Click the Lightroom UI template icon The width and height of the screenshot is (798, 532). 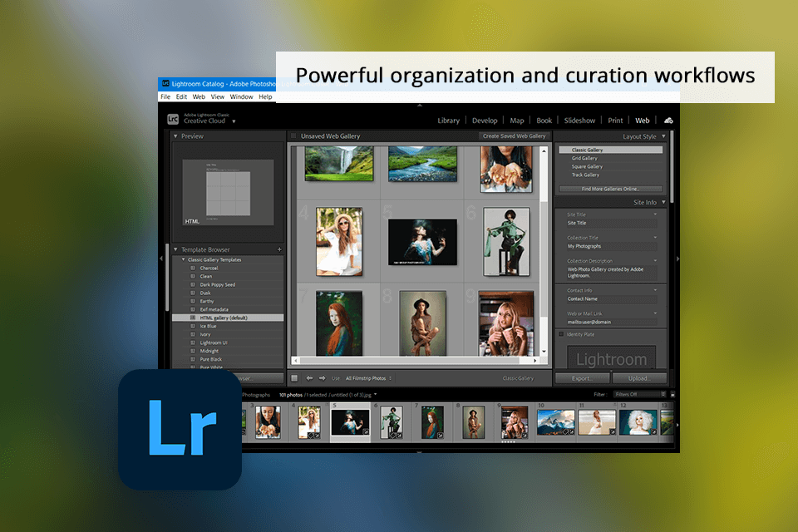coord(193,342)
